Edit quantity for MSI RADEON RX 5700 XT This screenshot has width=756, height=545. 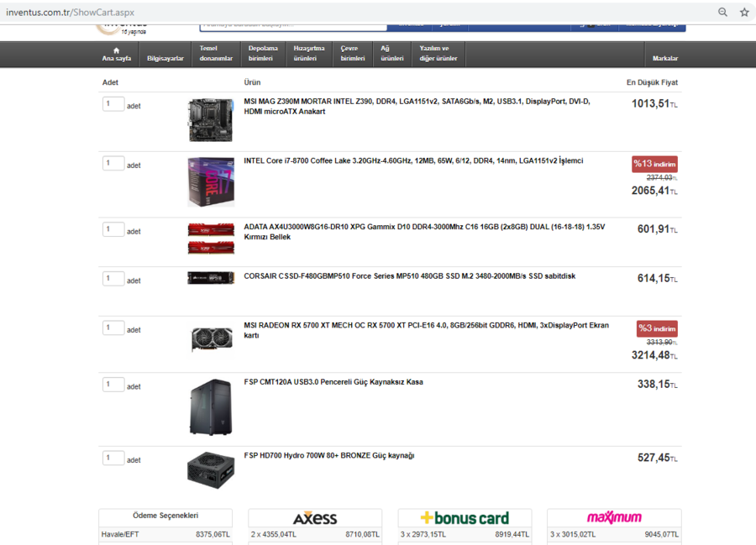pos(113,328)
